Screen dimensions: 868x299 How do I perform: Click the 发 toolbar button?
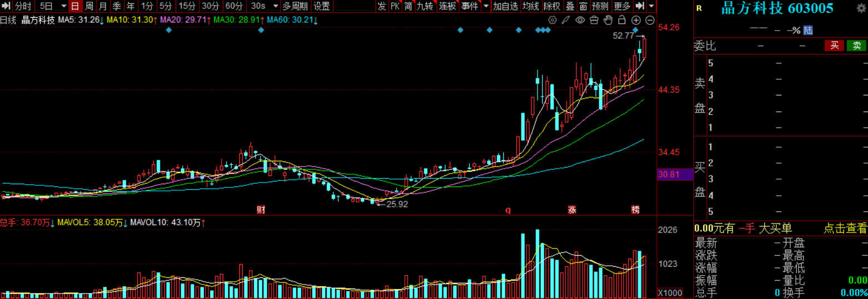point(382,6)
